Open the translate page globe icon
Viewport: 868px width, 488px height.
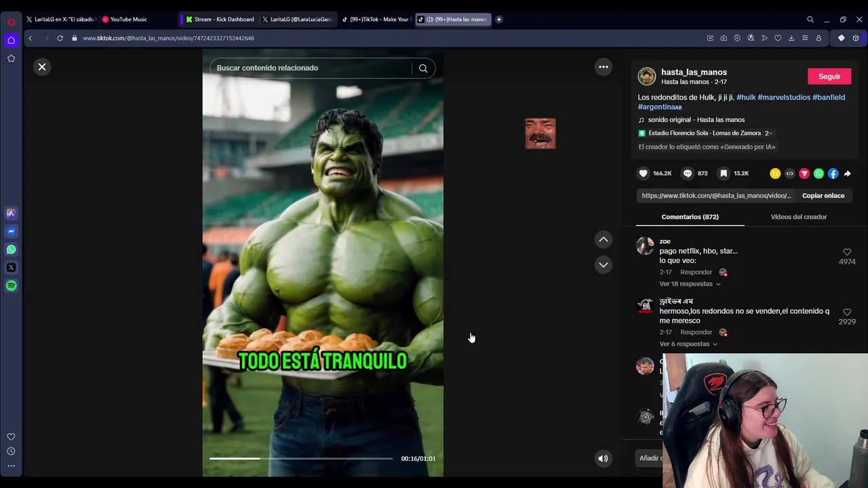pos(751,39)
